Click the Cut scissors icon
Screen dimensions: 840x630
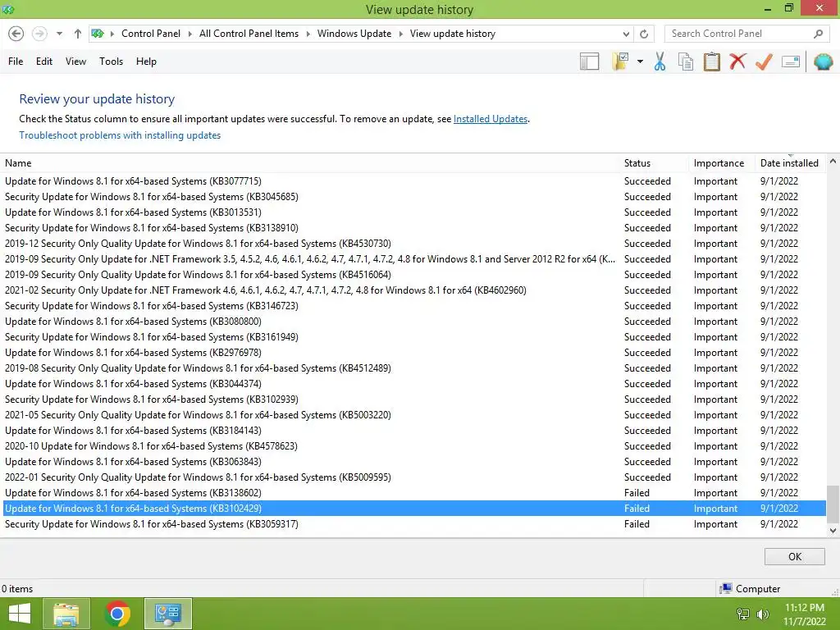coord(660,62)
